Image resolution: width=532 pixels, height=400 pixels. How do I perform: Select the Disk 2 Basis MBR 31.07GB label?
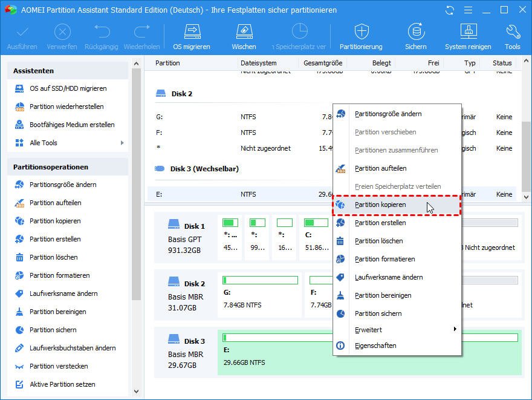coord(186,295)
